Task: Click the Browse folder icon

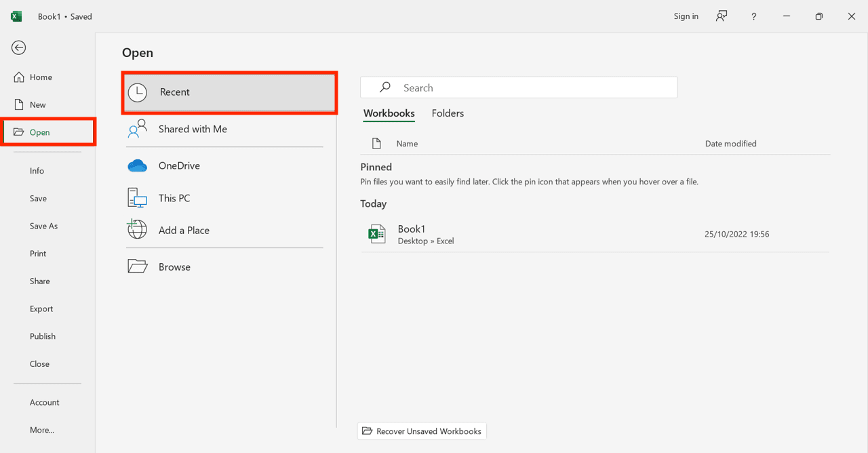Action: [x=138, y=267]
